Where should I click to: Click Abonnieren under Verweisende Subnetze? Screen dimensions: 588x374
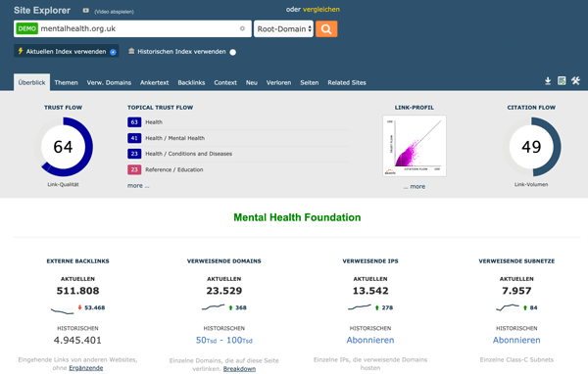coord(516,340)
